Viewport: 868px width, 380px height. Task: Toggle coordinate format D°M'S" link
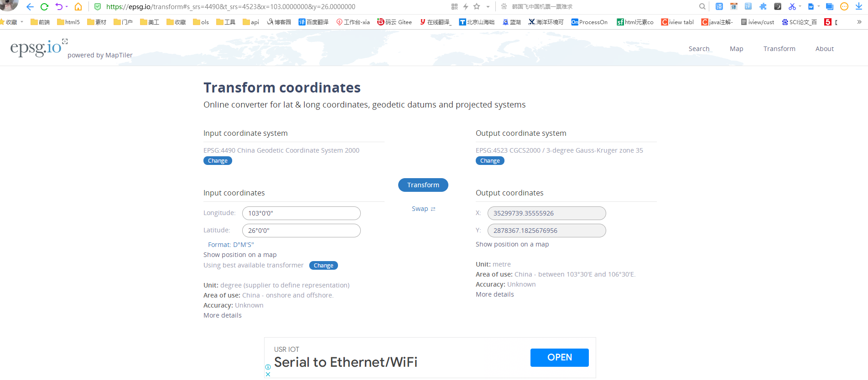click(x=231, y=245)
